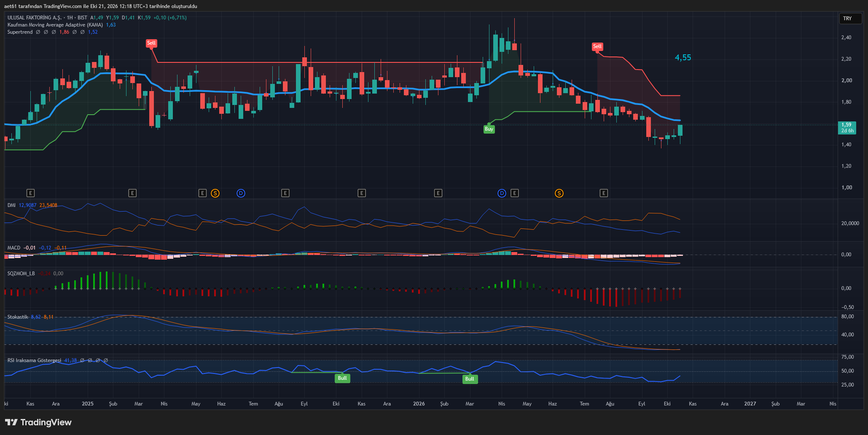Click the second red Sell signal label

597,46
